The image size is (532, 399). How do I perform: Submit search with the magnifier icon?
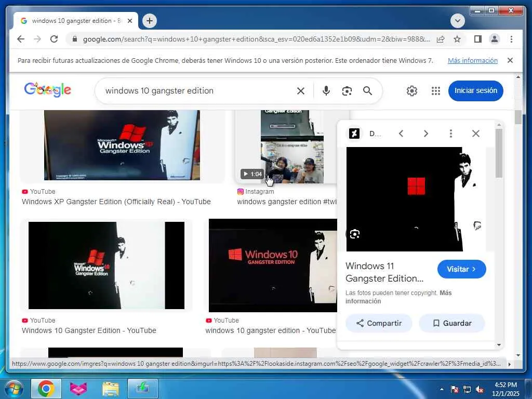[367, 91]
